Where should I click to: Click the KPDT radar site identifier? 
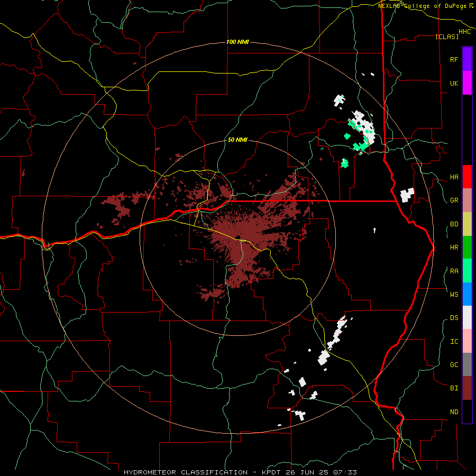(x=272, y=472)
